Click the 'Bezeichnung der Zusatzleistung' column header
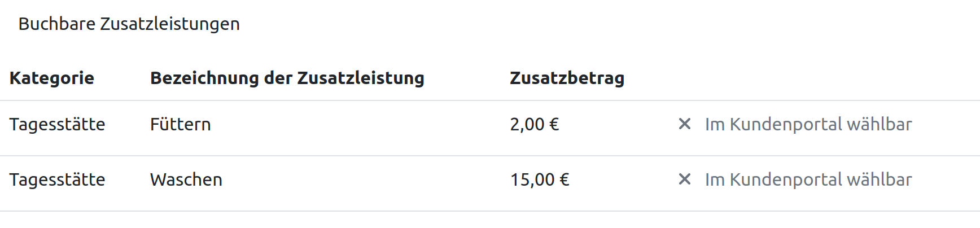The height and width of the screenshot is (228, 980). pyautogui.click(x=287, y=78)
